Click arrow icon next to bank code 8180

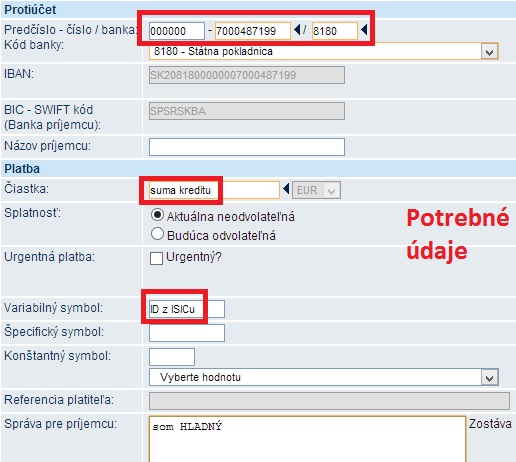pyautogui.click(x=364, y=30)
